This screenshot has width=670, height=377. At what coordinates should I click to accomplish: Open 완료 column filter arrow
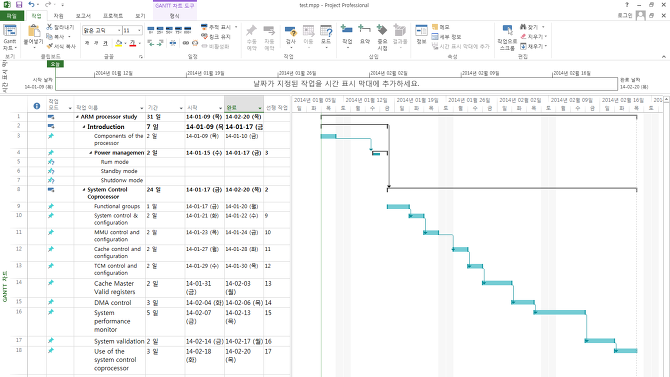pyautogui.click(x=259, y=108)
